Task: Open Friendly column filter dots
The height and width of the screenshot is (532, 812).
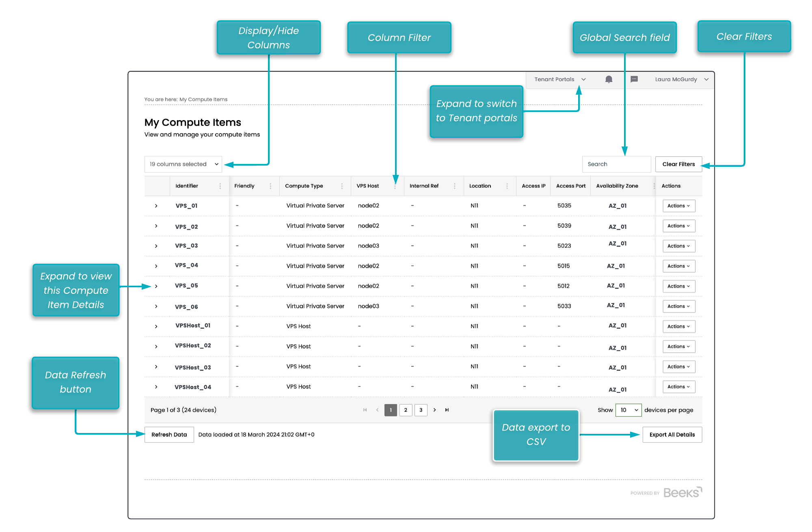Action: point(270,186)
